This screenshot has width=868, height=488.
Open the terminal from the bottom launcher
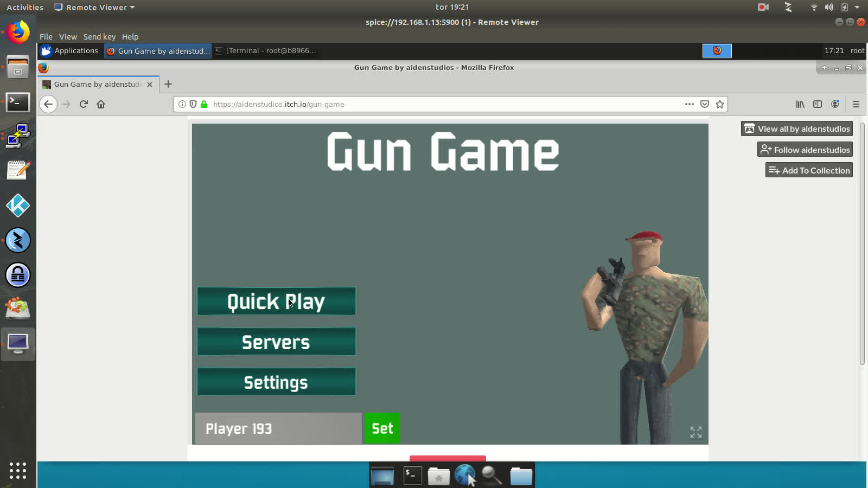[412, 475]
